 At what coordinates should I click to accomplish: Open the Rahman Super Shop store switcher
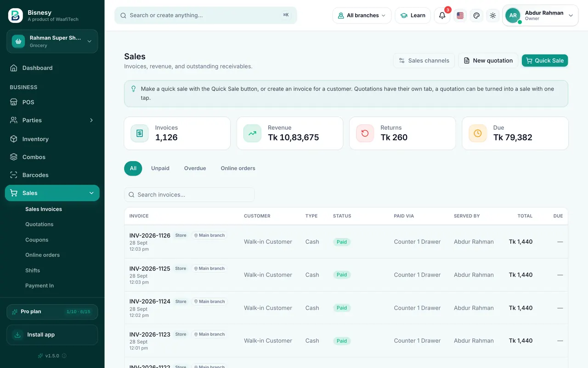(x=52, y=41)
